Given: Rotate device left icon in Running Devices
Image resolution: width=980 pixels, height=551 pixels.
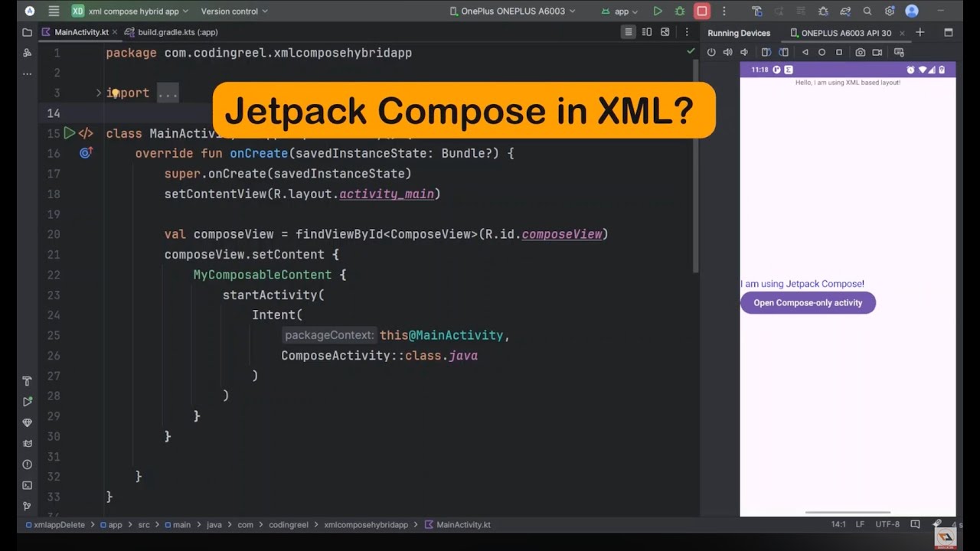Looking at the screenshot, I should pyautogui.click(x=766, y=52).
